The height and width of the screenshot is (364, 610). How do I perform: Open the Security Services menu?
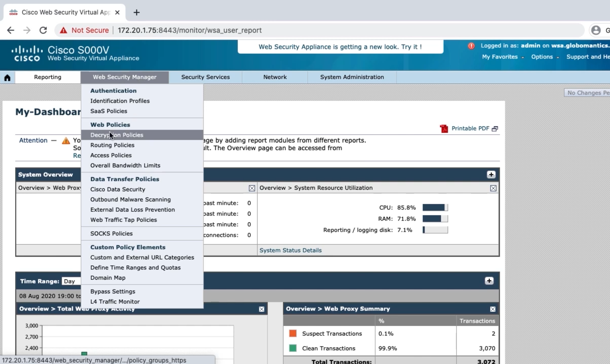point(205,77)
